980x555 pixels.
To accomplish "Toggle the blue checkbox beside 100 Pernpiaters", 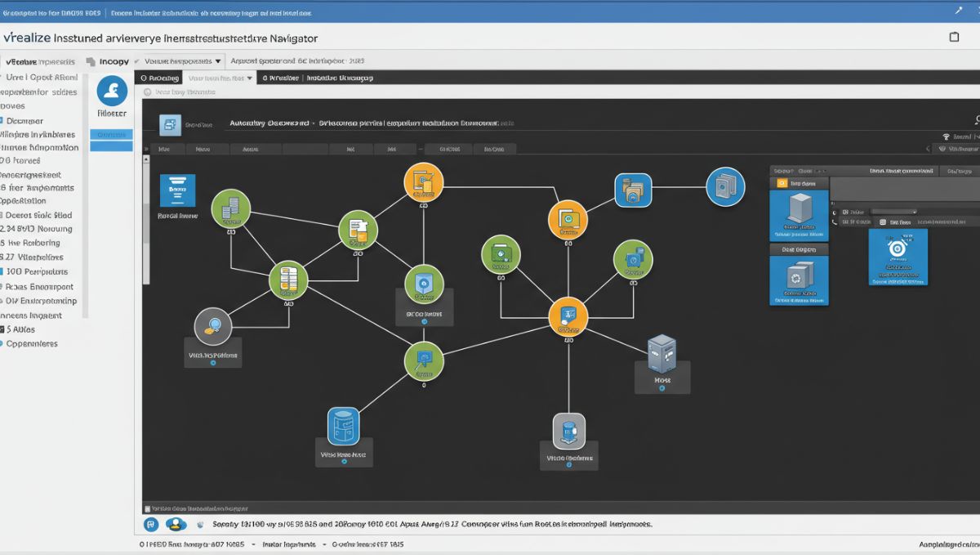I will [2, 271].
